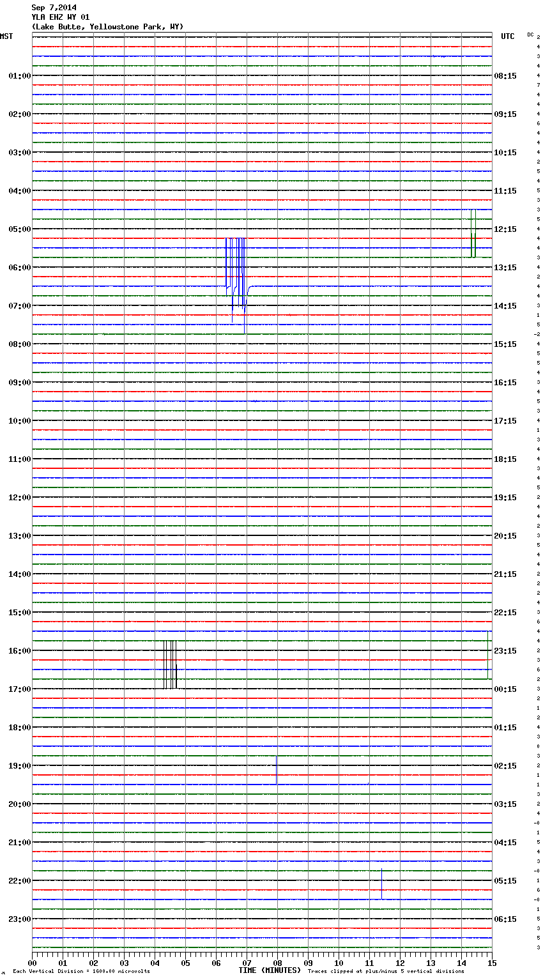Click the UTC row label "04:15"
Screen dimensions: 543x980
pyautogui.click(x=505, y=843)
